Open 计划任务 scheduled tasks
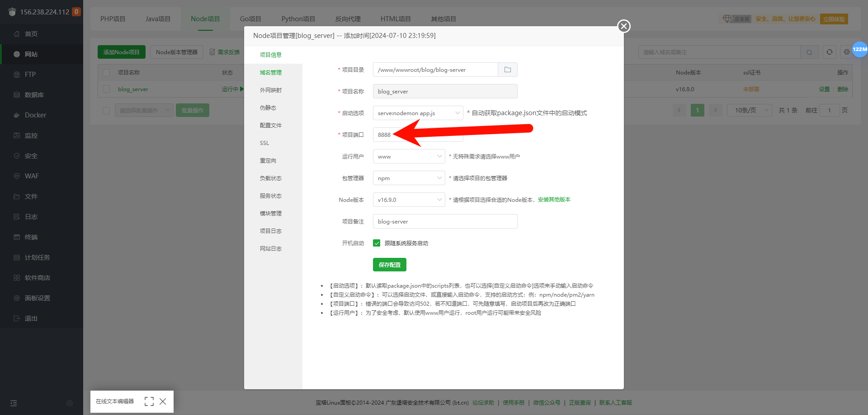The width and height of the screenshot is (868, 415). click(38, 257)
